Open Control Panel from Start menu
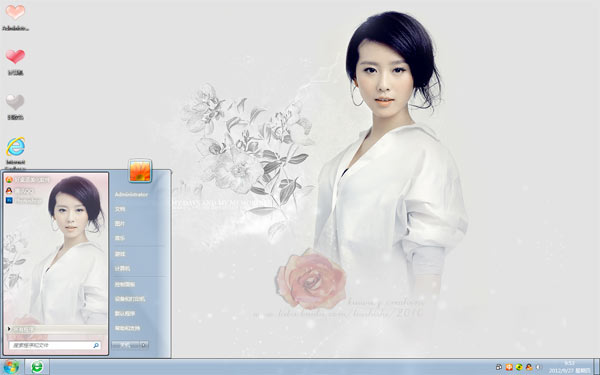 (125, 284)
